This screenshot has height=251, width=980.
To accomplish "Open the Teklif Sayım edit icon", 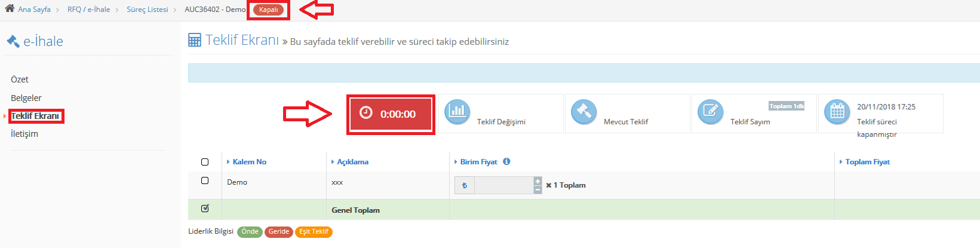I will [x=711, y=112].
